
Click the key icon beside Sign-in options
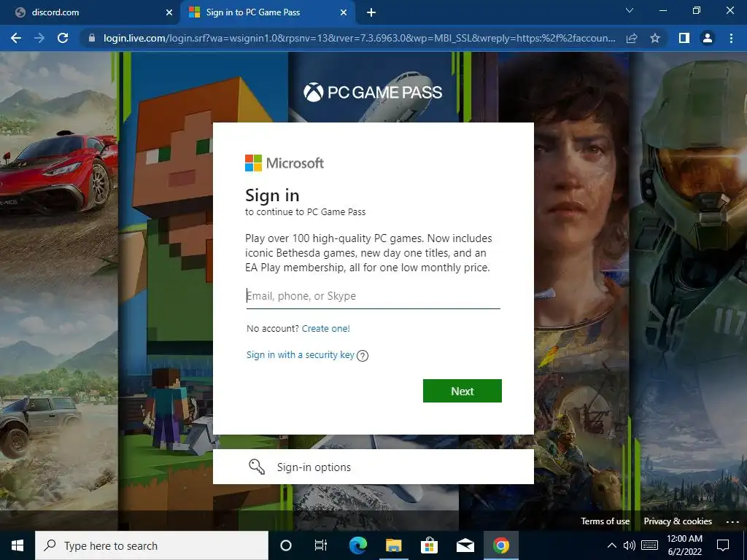coord(257,467)
